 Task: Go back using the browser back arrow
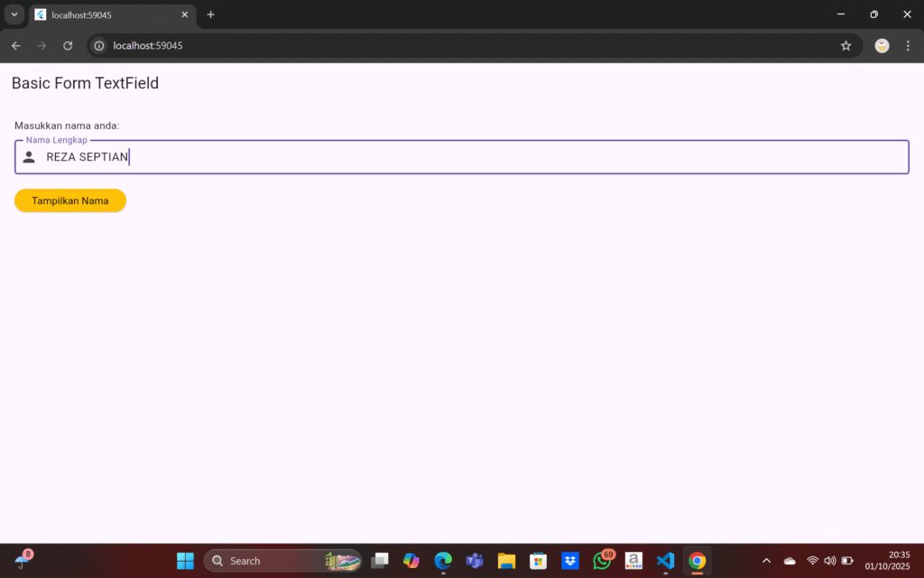[x=16, y=46]
